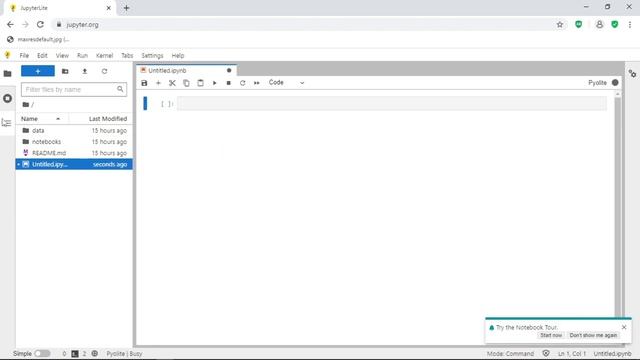Select the notebooks folder
The width and height of the screenshot is (640, 360).
pyautogui.click(x=74, y=142)
